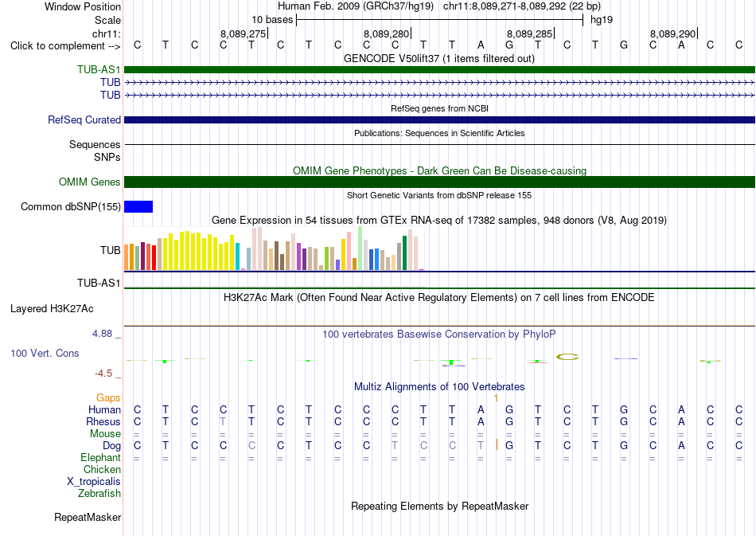The image size is (756, 536).
Task: Click the Common dbSNP(155) track label
Action: tap(70, 206)
